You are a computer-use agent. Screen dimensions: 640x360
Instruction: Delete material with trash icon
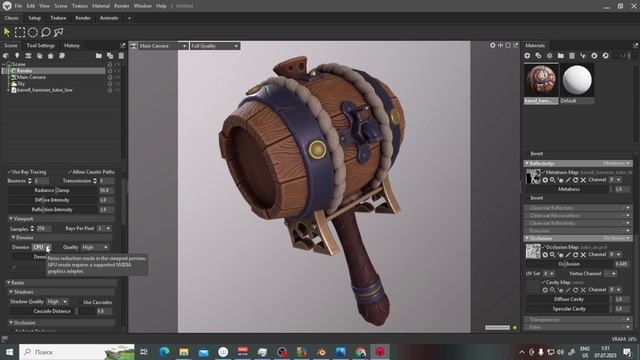(x=572, y=56)
